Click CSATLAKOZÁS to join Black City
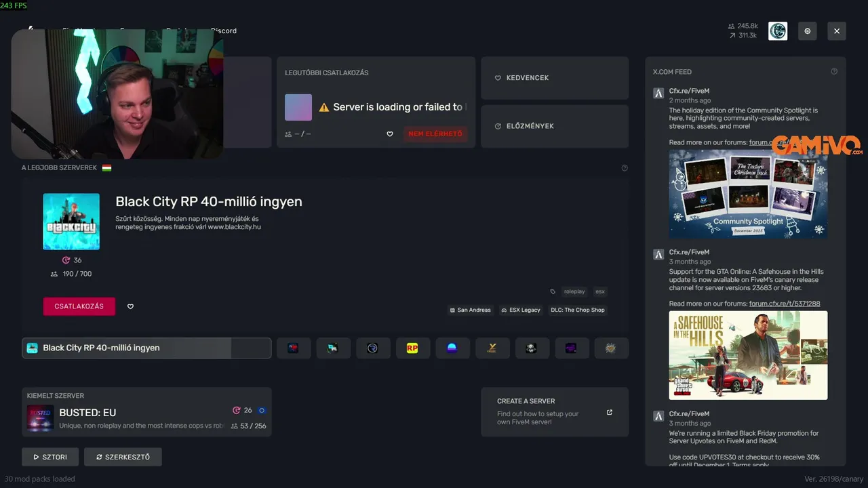The width and height of the screenshot is (868, 488). point(79,306)
